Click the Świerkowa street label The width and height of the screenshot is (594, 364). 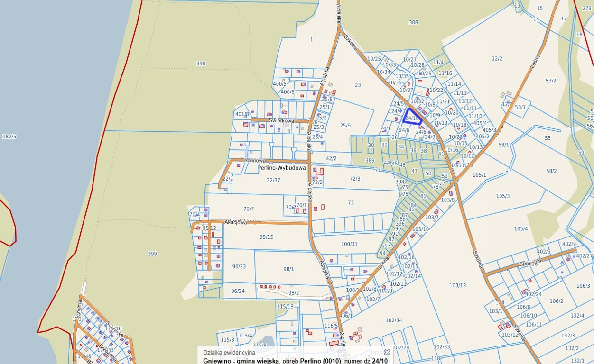281,121
